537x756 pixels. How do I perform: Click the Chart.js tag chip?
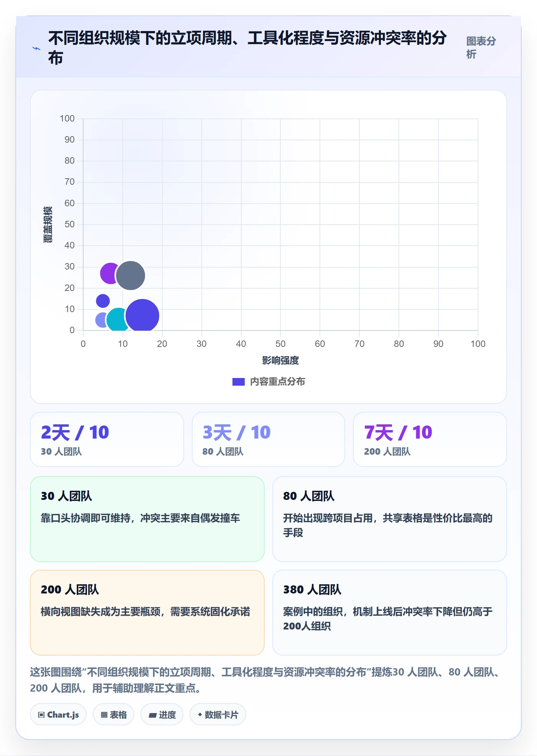[x=58, y=714]
